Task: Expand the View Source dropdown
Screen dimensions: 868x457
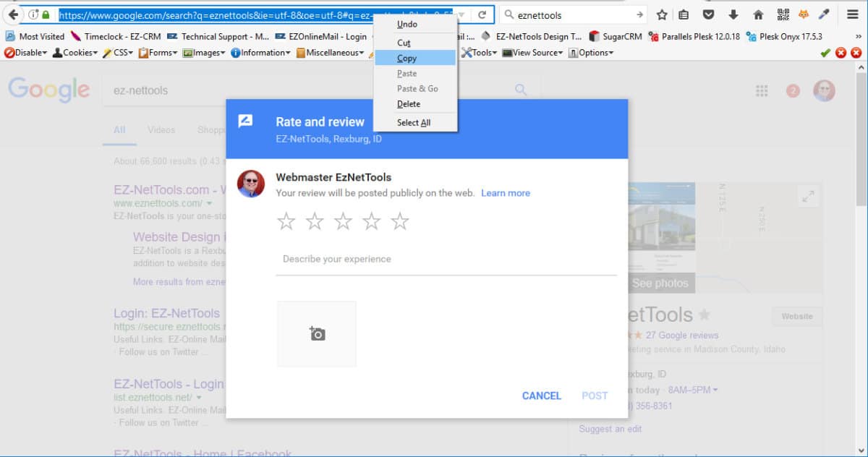Action: click(x=534, y=53)
